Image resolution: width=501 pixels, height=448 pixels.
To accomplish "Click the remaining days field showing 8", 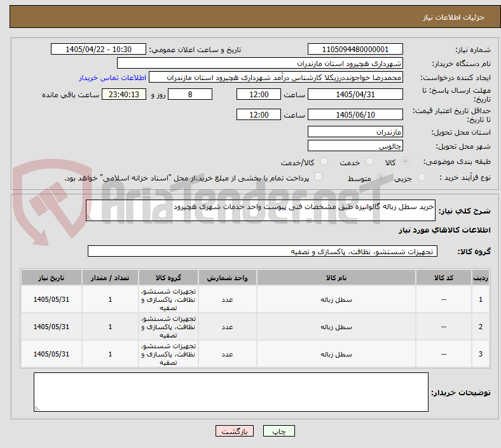I will click(190, 95).
